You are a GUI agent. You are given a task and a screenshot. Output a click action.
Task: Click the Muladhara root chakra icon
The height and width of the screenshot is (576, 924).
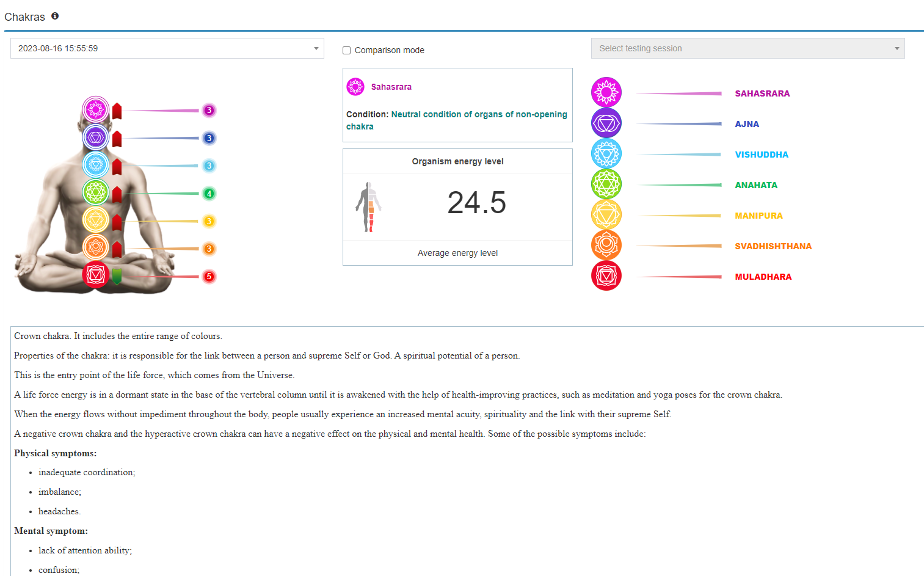click(x=606, y=275)
